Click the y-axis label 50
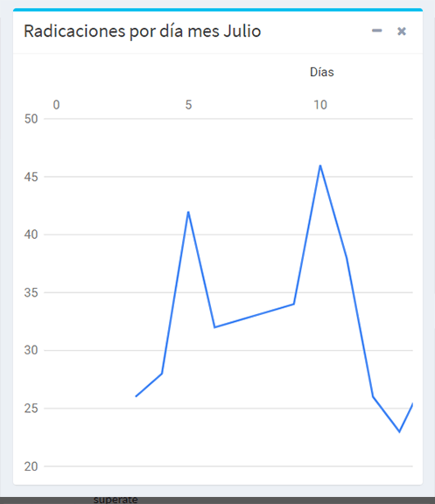The image size is (435, 504). pos(31,119)
